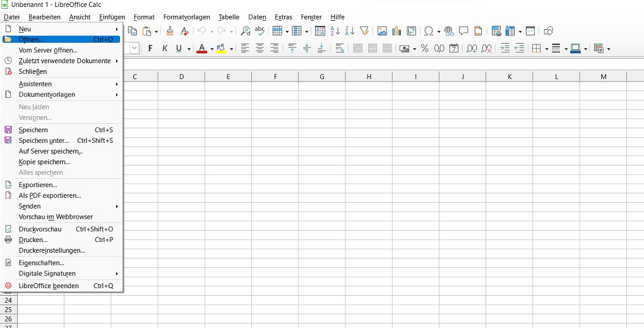Viewport: 644px width, 328px height.
Task: Open Find and Replace magnifier icon
Action: (245, 31)
